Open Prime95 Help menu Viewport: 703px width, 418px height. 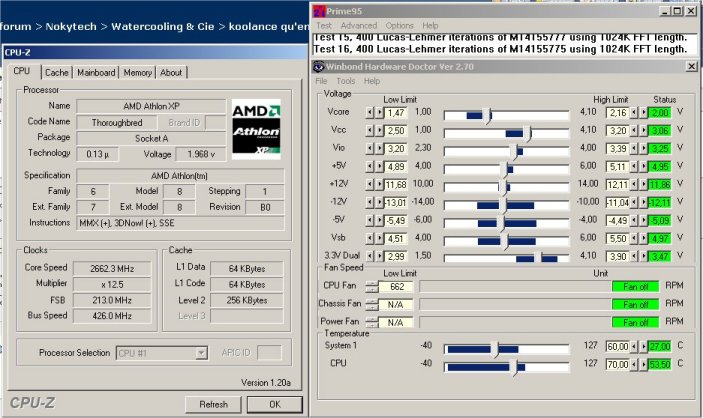[430, 26]
